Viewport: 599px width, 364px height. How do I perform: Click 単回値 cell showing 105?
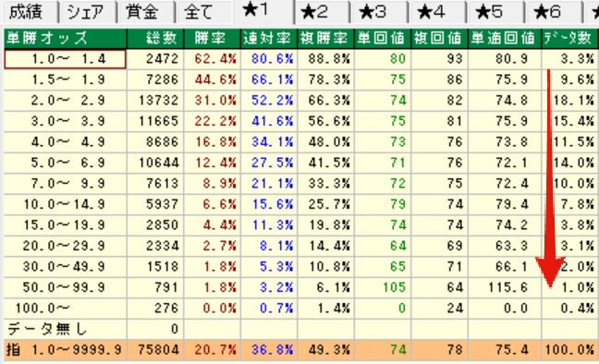pyautogui.click(x=383, y=287)
